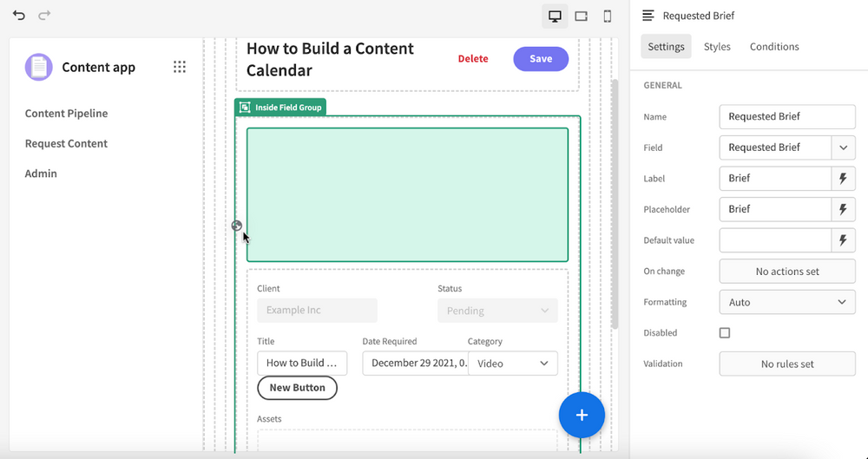Click the Assets label
The width and height of the screenshot is (868, 459).
click(x=269, y=418)
